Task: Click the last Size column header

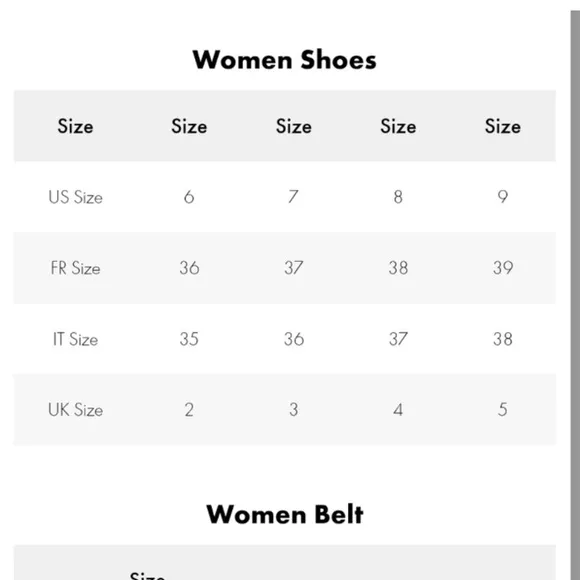Action: [503, 126]
